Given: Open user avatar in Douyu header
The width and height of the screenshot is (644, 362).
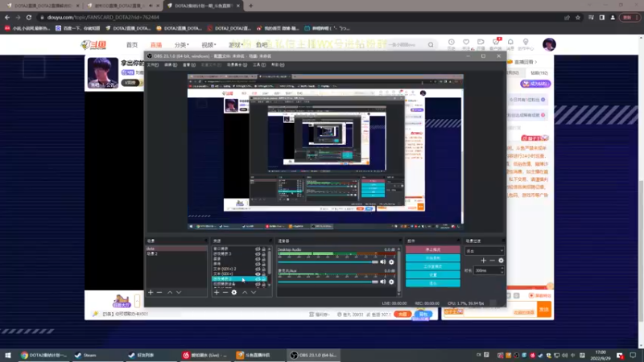Looking at the screenshot, I should pos(549,44).
